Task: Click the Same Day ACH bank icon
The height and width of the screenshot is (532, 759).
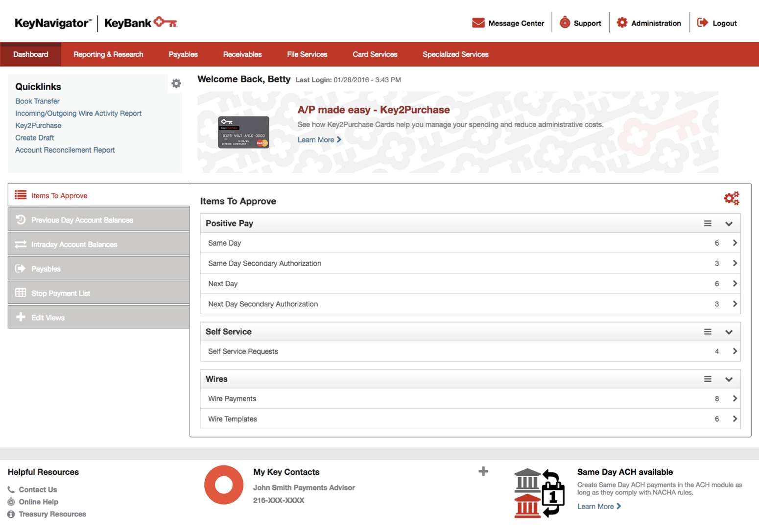Action: coord(539,493)
